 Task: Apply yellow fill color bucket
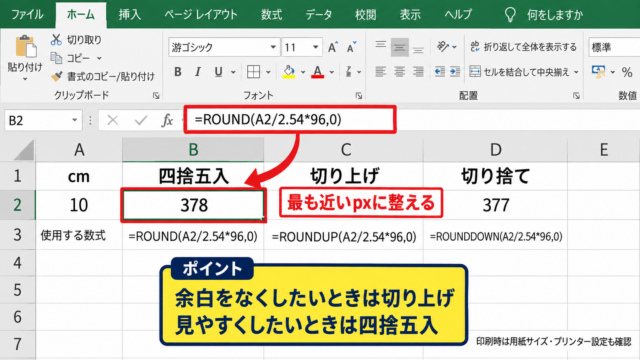[289, 72]
